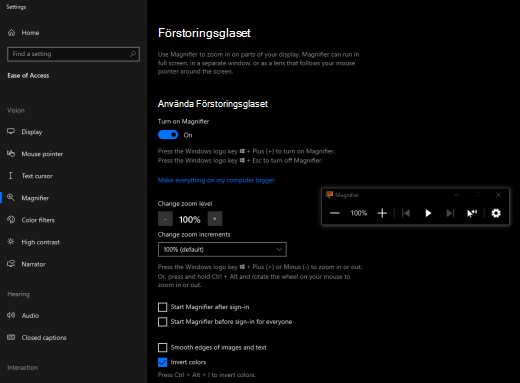
Task: Click the Color filters palette icon
Action: 11,220
